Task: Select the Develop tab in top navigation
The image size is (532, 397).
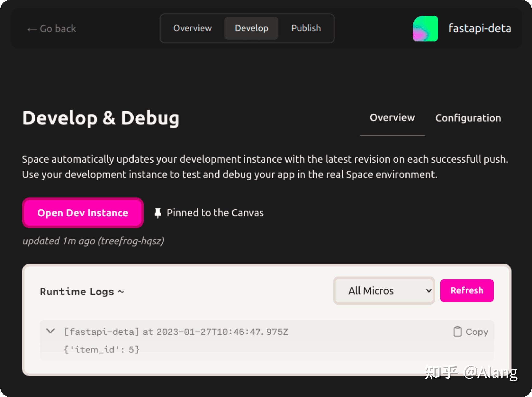Action: pos(251,28)
